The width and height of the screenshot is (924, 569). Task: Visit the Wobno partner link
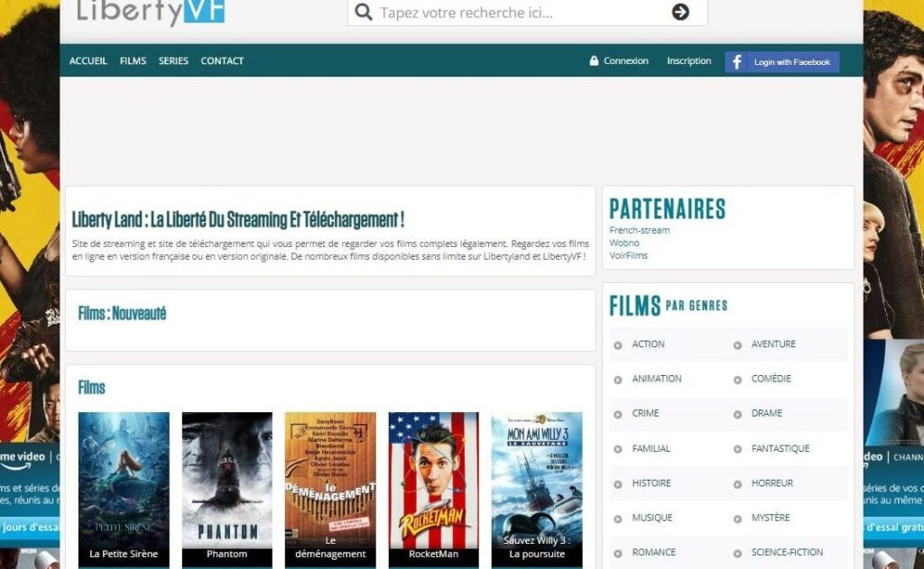[624, 243]
